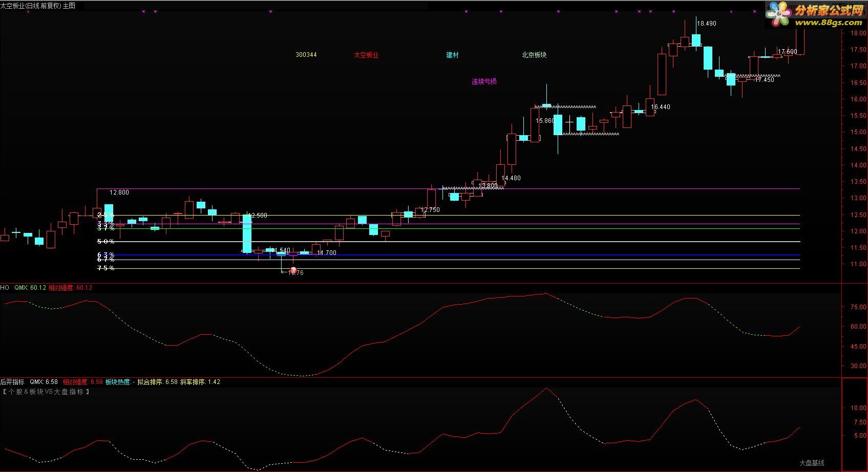Click the 斜率排序: 1.42 readout
This screenshot has height=472, width=868.
tap(200, 382)
